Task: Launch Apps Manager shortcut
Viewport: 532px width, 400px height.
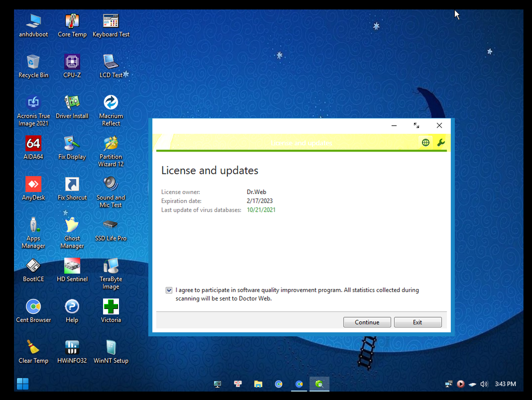Action: pyautogui.click(x=33, y=233)
